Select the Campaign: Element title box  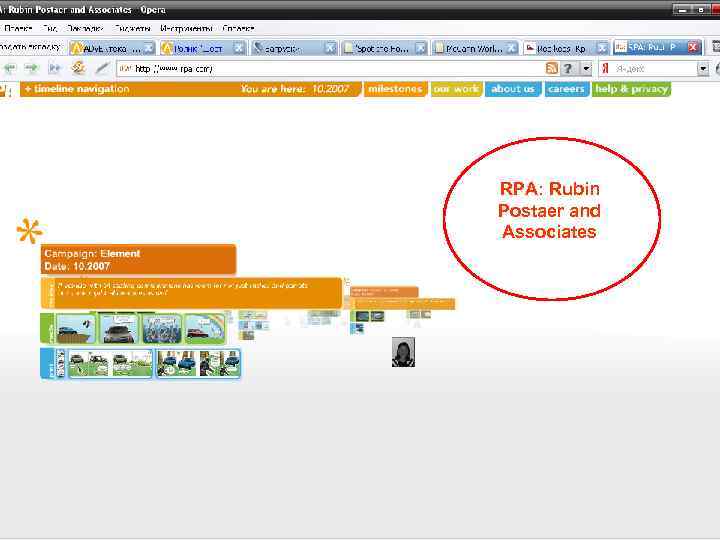138,259
